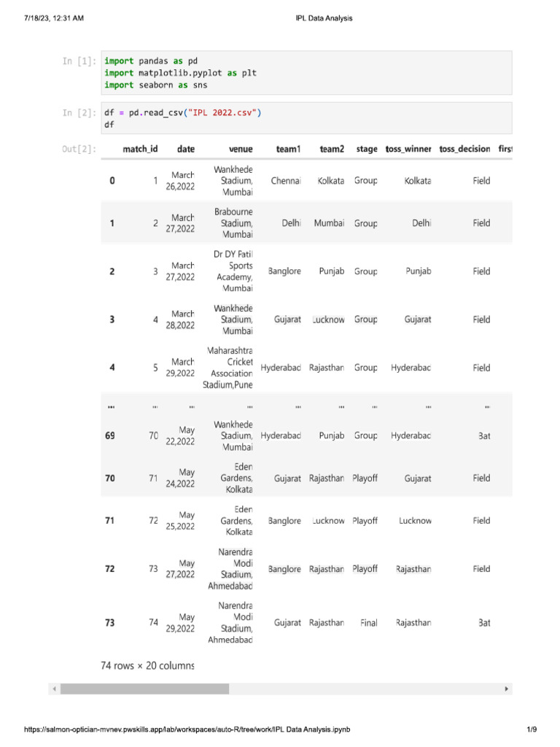Click the left scrollbar arrow
The height and width of the screenshot is (747, 560).
[x=54, y=689]
